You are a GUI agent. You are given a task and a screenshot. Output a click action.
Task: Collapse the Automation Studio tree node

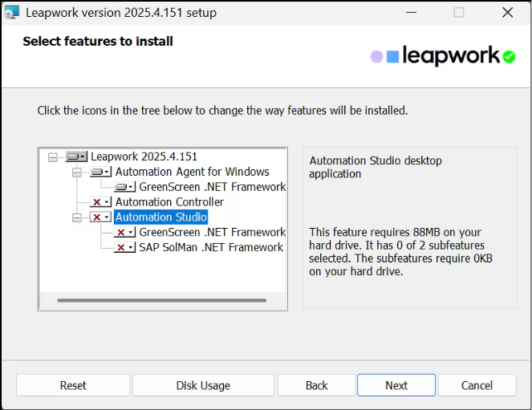(77, 217)
